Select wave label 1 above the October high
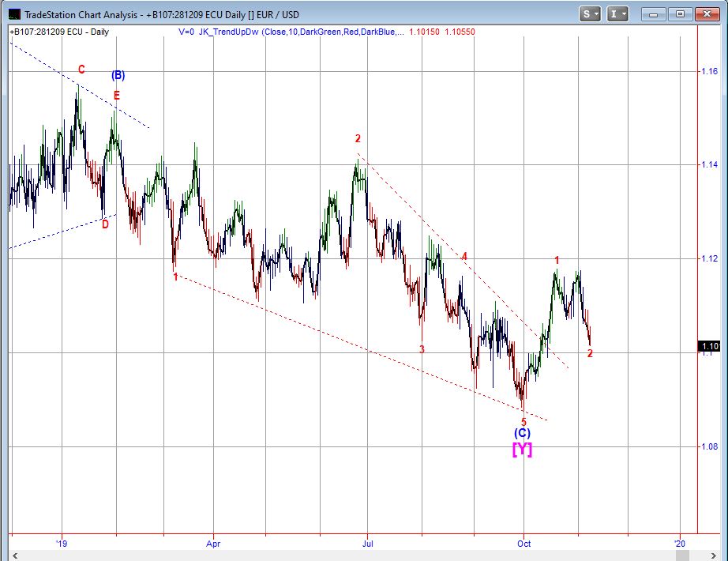The width and height of the screenshot is (728, 561). coord(557,261)
